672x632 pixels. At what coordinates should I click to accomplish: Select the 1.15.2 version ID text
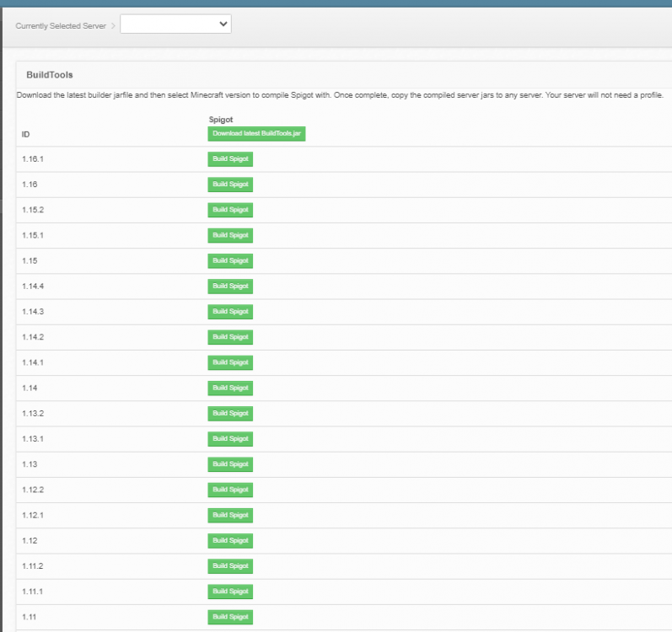click(33, 210)
